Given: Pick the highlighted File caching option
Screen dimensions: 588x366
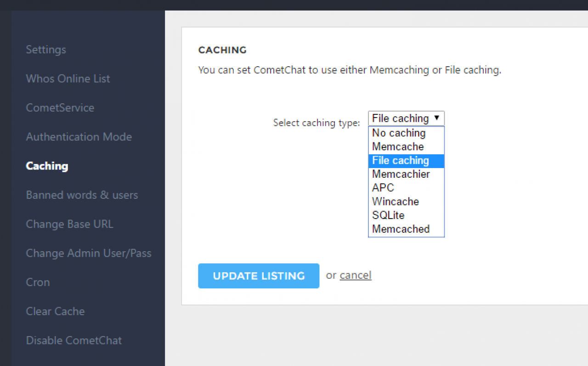Looking at the screenshot, I should 401,161.
